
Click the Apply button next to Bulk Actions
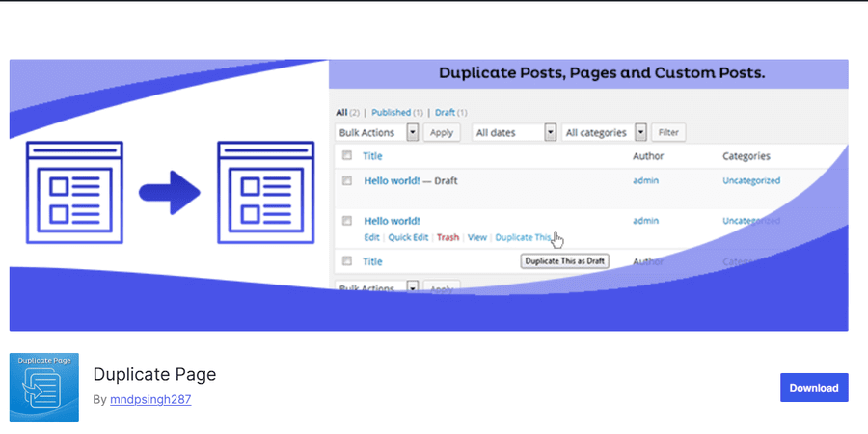point(442,133)
